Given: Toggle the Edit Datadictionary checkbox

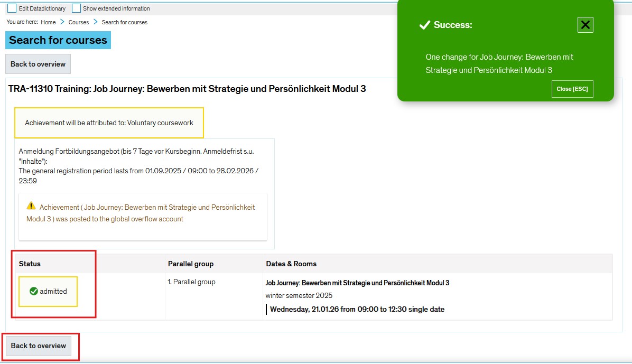Looking at the screenshot, I should point(12,8).
